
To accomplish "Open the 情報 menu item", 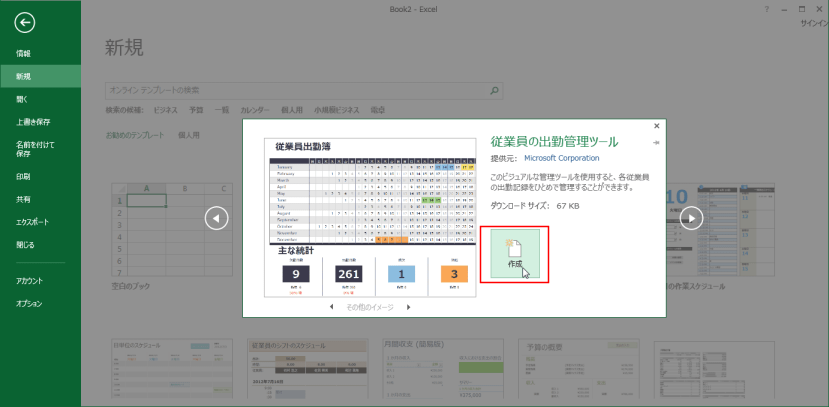I will click(23, 53).
